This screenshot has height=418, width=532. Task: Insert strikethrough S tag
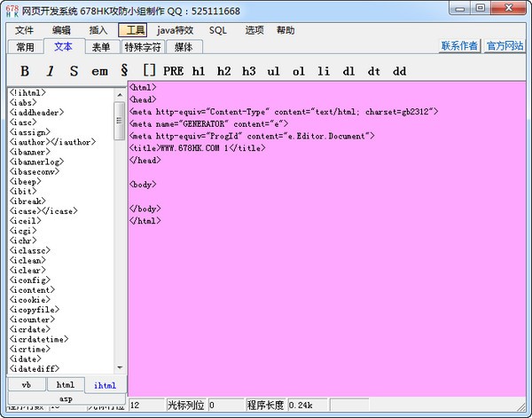pos(74,71)
